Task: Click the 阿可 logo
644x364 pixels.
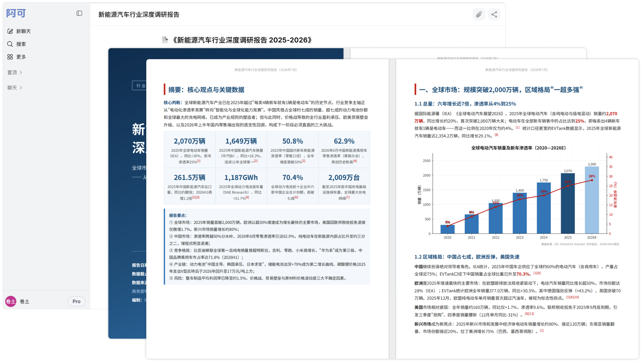Action: click(x=16, y=13)
